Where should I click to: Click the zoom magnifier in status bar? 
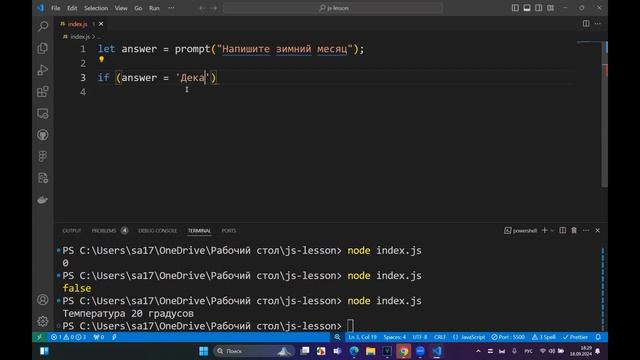point(337,337)
